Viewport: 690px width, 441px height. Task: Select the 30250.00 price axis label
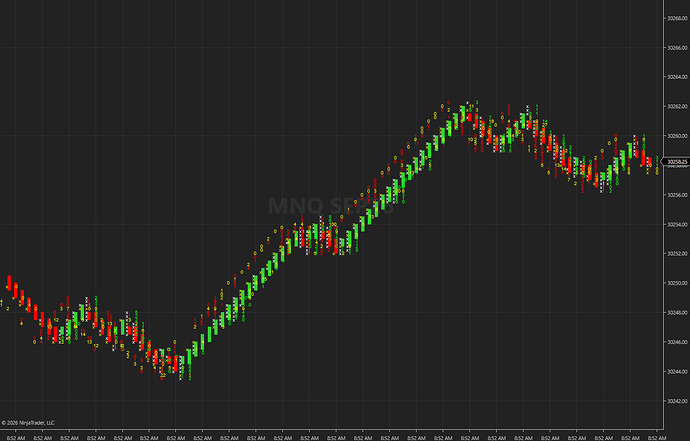click(677, 283)
